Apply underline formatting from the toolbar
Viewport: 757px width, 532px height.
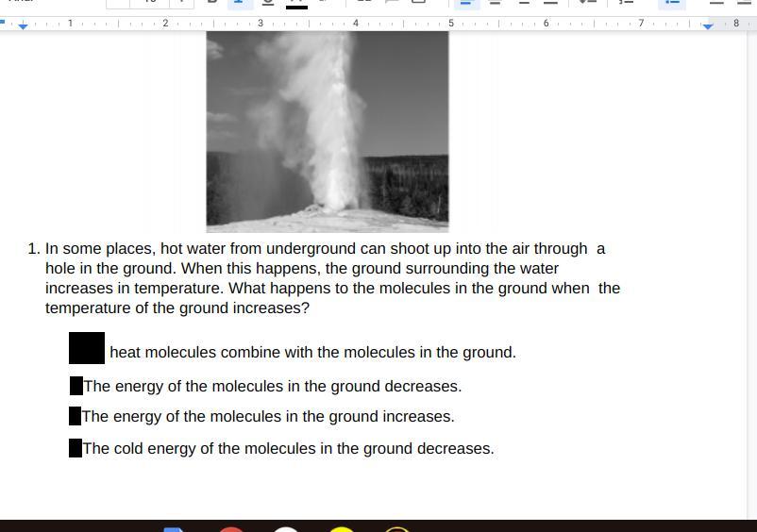click(x=268, y=3)
